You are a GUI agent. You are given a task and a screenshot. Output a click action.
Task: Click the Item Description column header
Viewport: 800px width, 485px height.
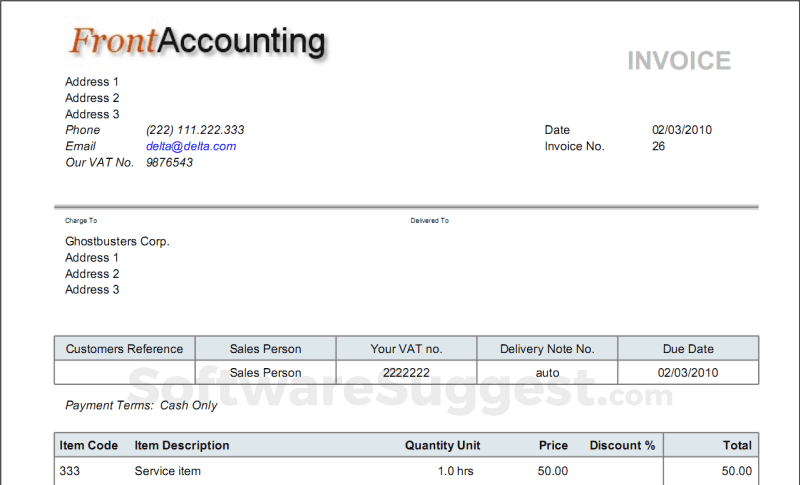(182, 445)
